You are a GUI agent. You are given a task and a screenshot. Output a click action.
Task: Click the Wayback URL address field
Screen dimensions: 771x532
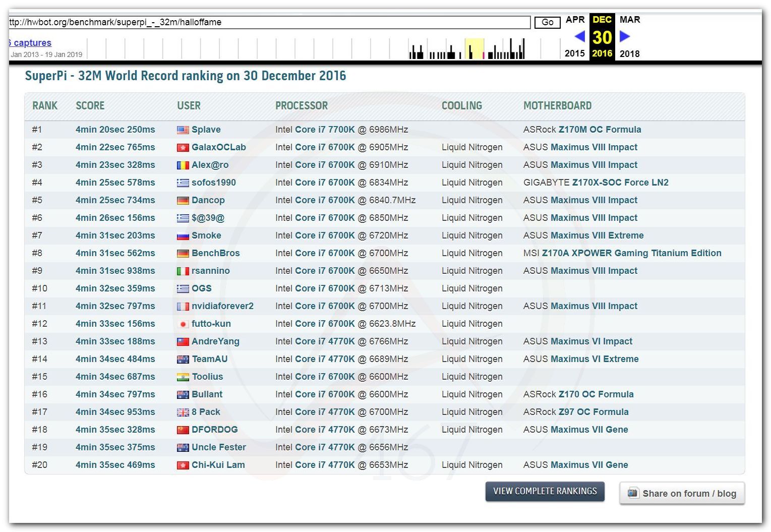pos(270,22)
